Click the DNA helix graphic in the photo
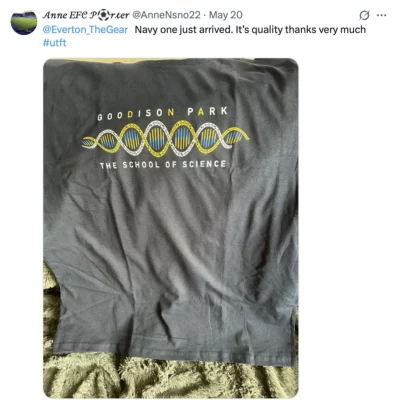400x400 pixels. click(x=166, y=138)
